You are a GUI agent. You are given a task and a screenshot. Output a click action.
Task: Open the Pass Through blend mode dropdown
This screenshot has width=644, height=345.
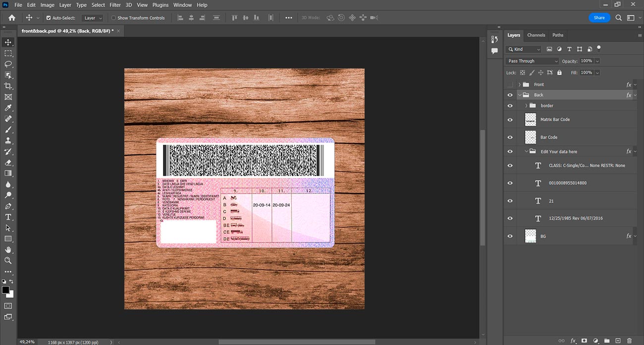tap(532, 61)
